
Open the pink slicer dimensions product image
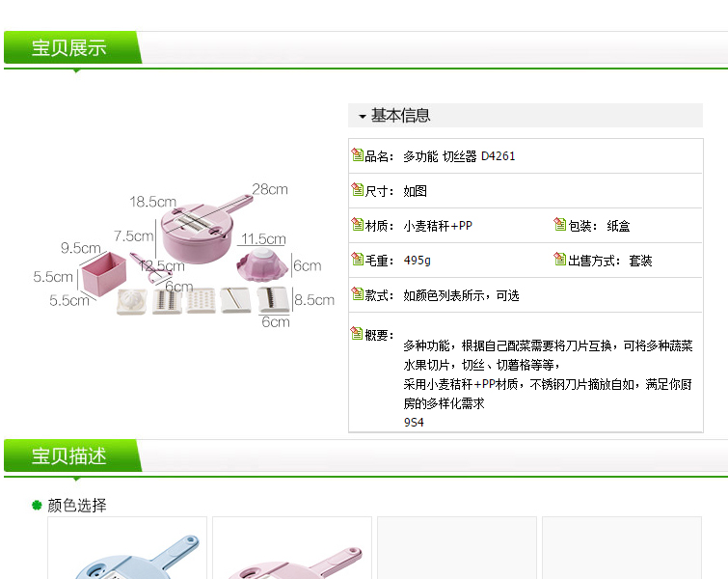pos(184,256)
